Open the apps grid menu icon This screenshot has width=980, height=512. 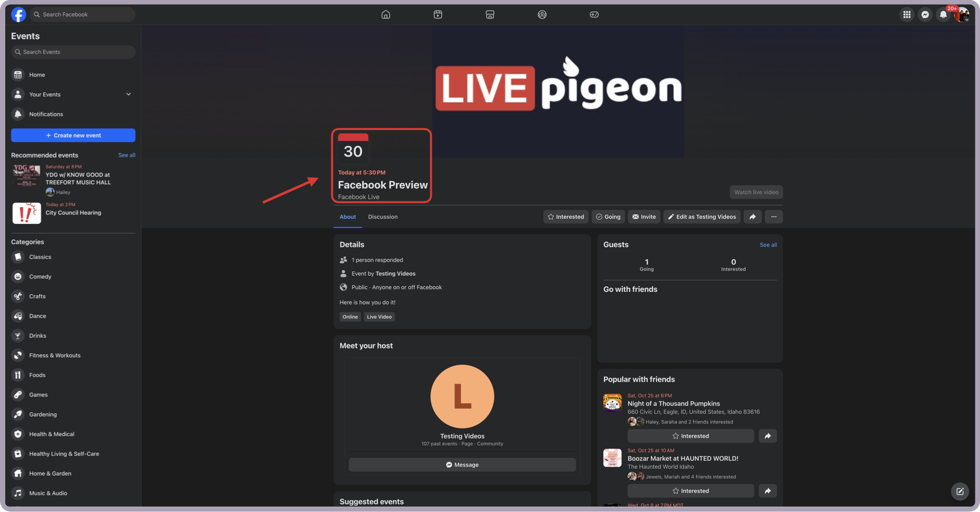(906, 14)
